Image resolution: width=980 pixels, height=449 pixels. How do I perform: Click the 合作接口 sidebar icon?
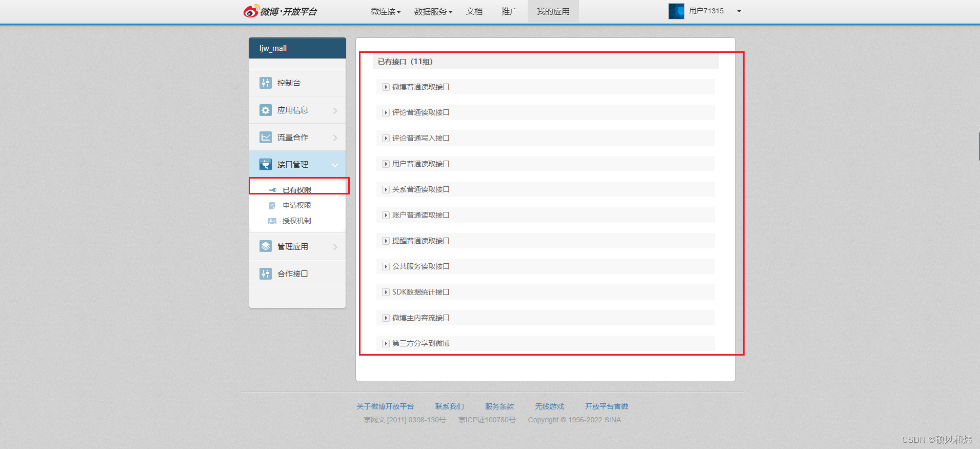tap(266, 274)
